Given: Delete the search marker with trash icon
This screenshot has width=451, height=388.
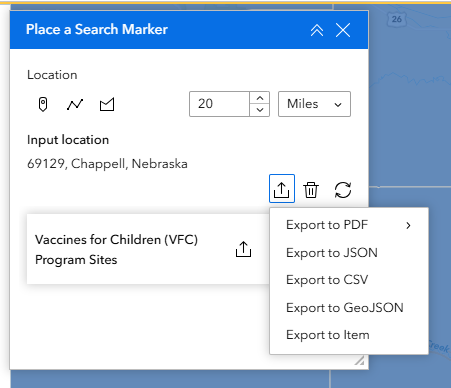Looking at the screenshot, I should click(311, 190).
